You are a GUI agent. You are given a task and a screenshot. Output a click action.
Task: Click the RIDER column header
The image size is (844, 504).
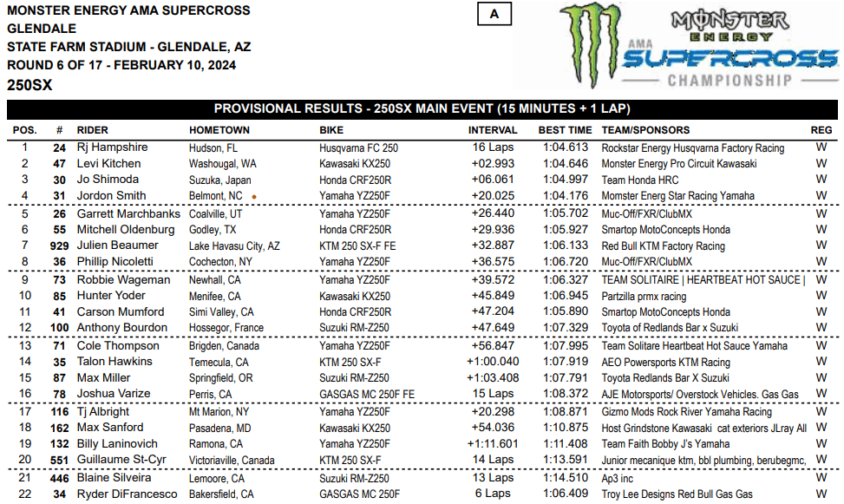[93, 130]
